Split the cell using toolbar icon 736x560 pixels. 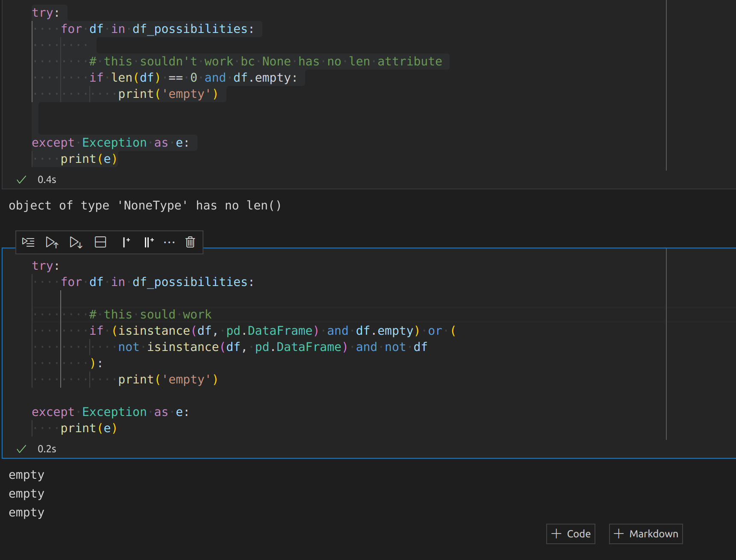pyautogui.click(x=100, y=242)
